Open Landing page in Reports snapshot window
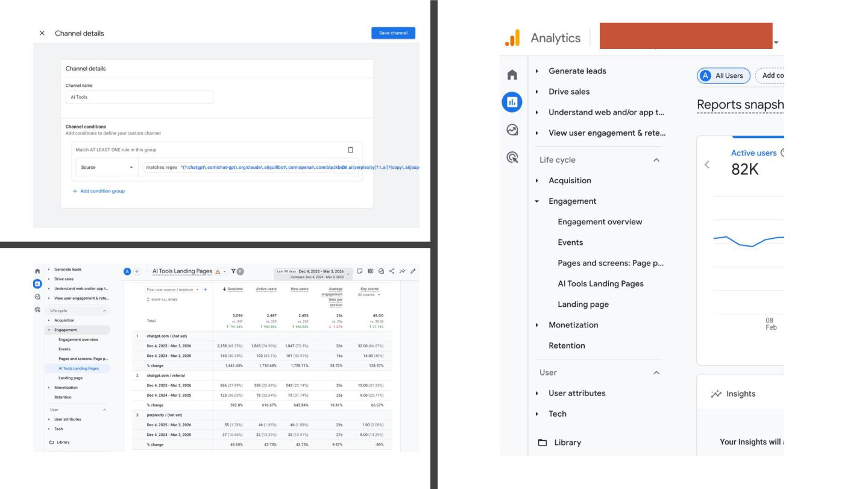Screen dimensions: 868x489 583,304
